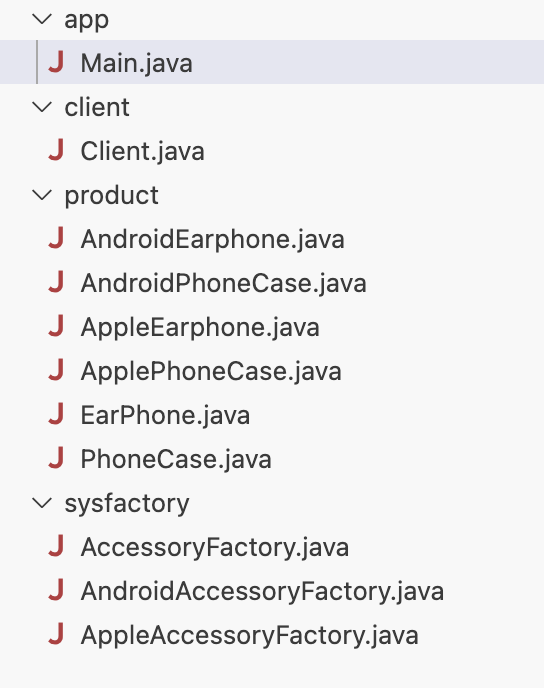
Task: Open the AppleEarphone.java file
Action: [x=200, y=327]
